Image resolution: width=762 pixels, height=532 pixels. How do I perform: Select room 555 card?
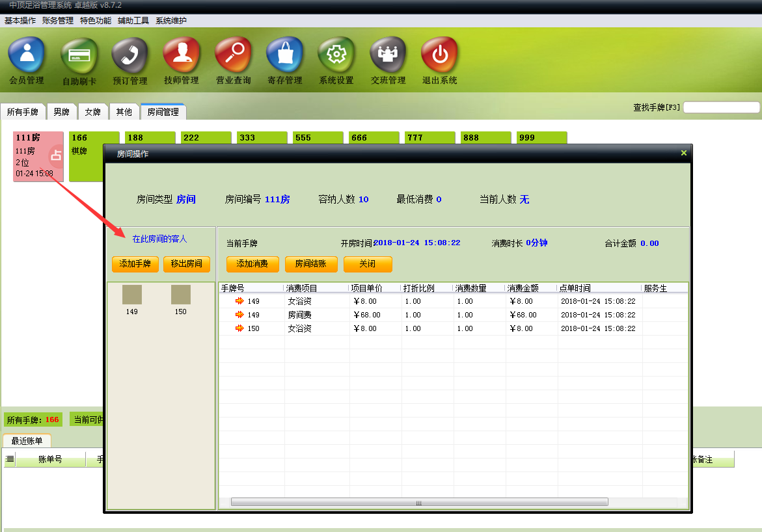point(318,137)
